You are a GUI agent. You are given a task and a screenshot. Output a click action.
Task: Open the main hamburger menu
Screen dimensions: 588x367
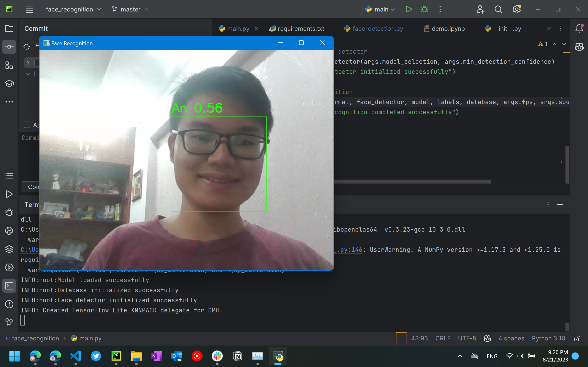click(29, 9)
